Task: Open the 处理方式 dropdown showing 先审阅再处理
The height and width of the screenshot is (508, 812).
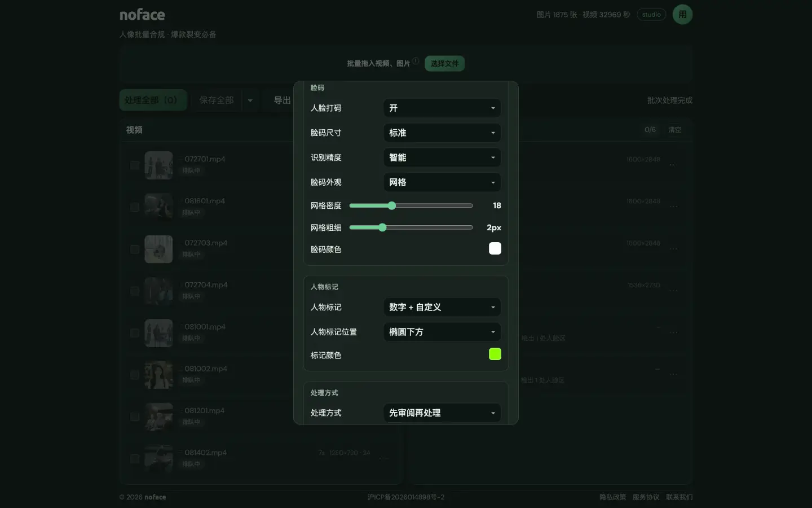Action: point(442,413)
